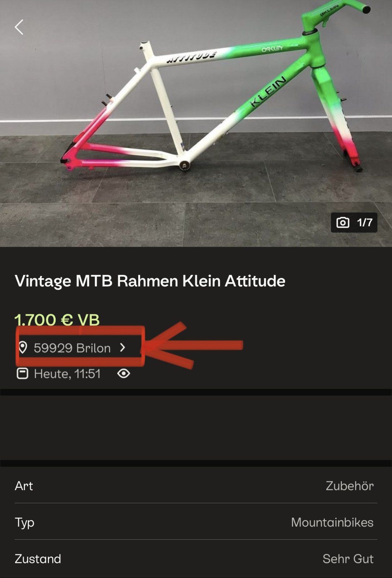
Task: Tap the 1.700 € VB price
Action: tap(57, 320)
